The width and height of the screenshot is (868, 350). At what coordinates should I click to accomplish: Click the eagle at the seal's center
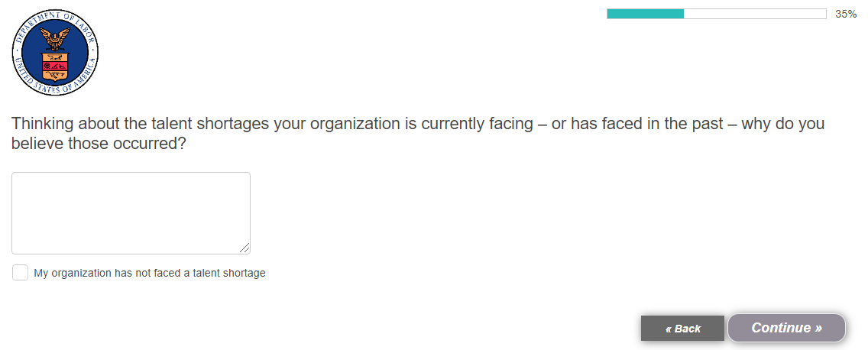point(55,37)
